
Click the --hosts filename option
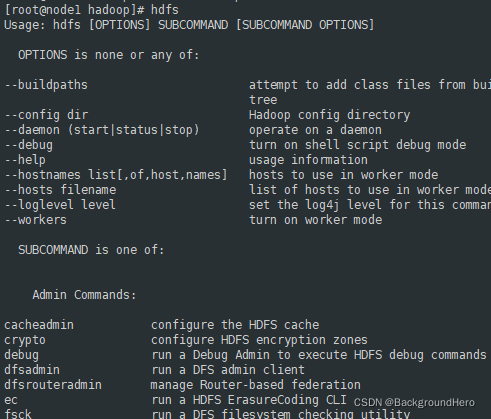(x=60, y=190)
